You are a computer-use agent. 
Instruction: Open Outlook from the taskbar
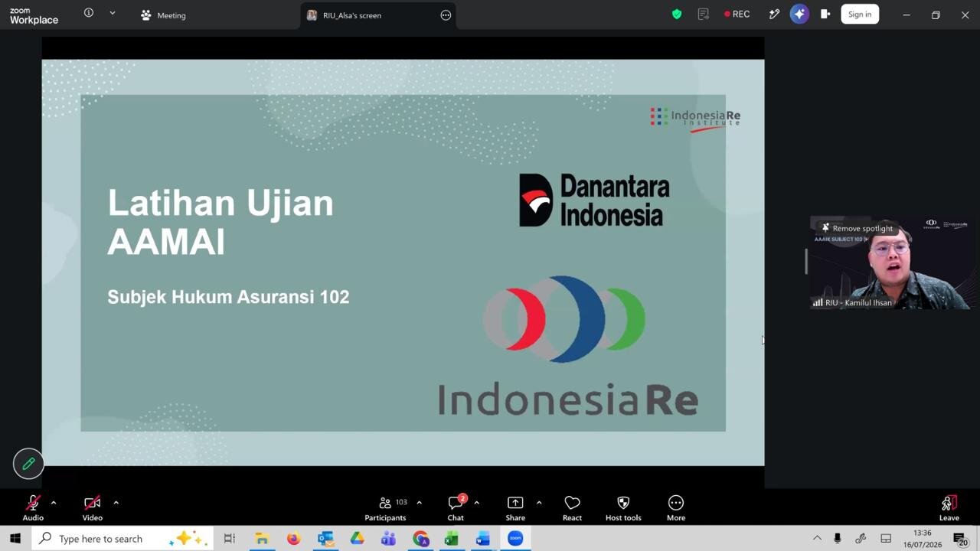click(325, 539)
